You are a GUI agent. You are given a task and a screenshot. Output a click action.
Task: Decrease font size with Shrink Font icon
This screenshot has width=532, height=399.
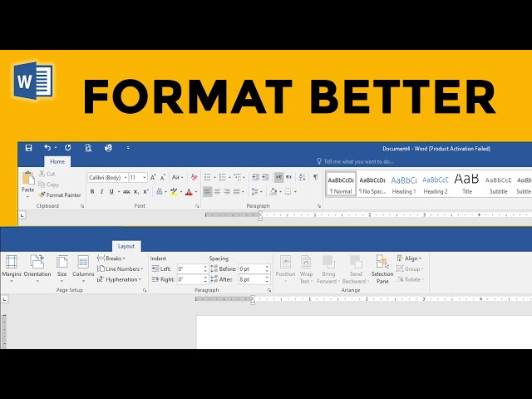163,177
